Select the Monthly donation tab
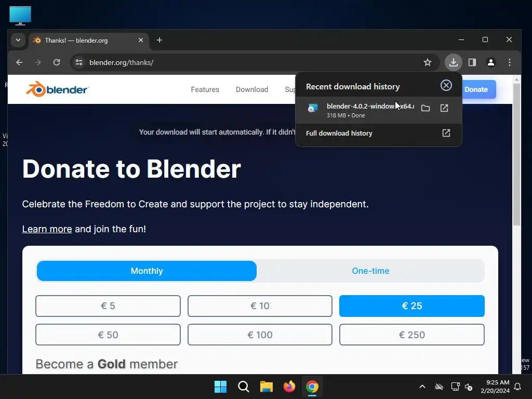Viewport: 532px width, 399px height. (147, 271)
